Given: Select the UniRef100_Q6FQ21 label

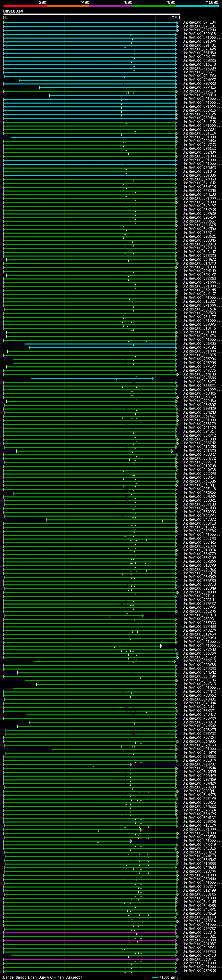Looking at the screenshot, I should point(199,936).
